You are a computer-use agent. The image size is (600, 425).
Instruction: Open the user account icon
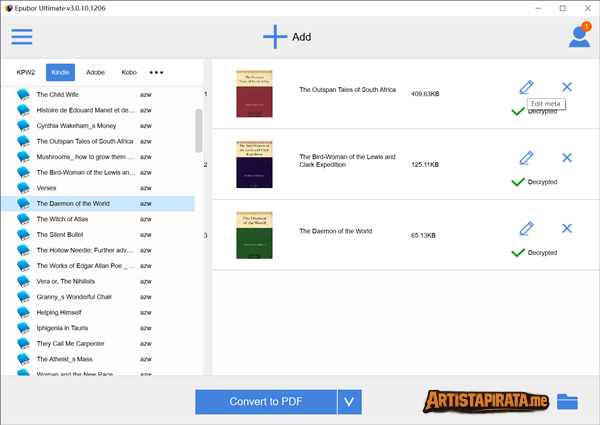pyautogui.click(x=579, y=36)
